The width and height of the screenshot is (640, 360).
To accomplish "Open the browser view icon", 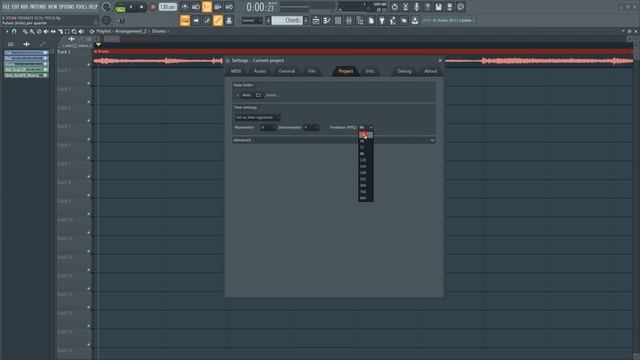I will (x=360, y=20).
